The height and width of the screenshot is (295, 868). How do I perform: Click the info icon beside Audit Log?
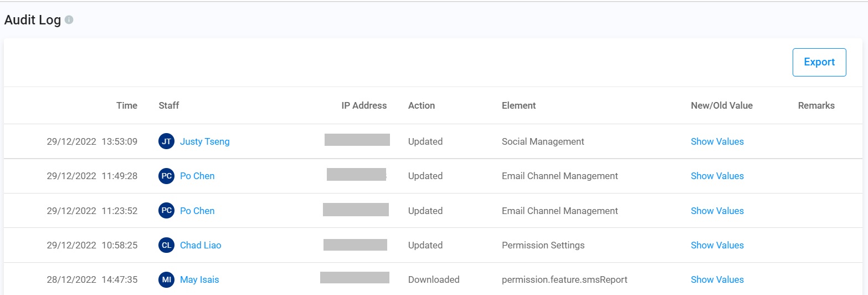69,20
